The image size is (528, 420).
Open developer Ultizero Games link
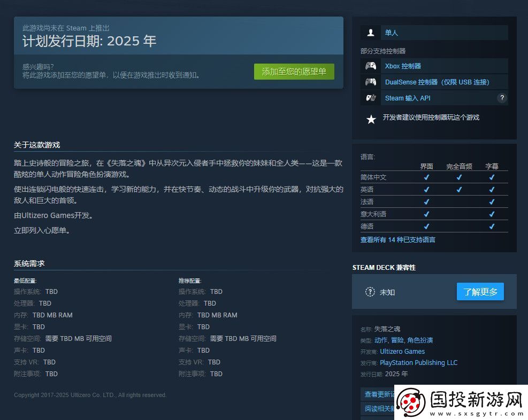402,352
